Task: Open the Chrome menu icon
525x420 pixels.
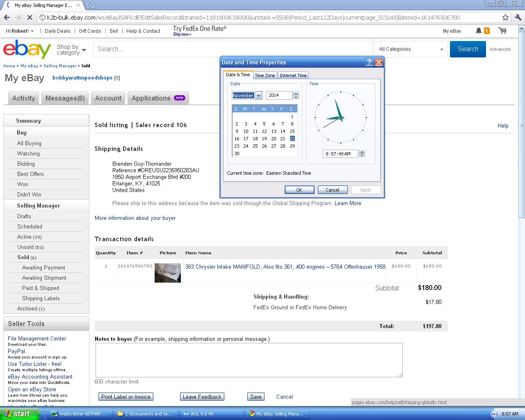Action: pos(518,18)
